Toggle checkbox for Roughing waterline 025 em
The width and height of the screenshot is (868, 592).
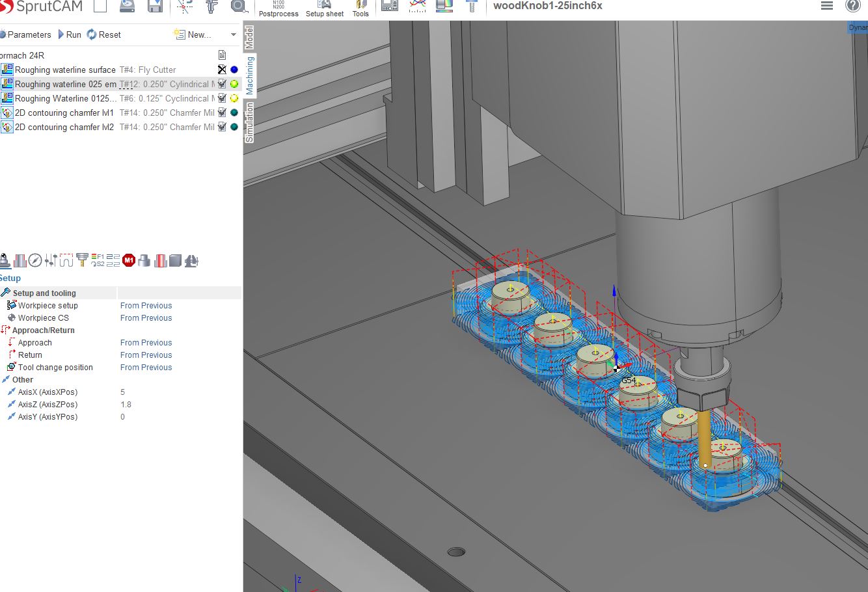[x=222, y=84]
